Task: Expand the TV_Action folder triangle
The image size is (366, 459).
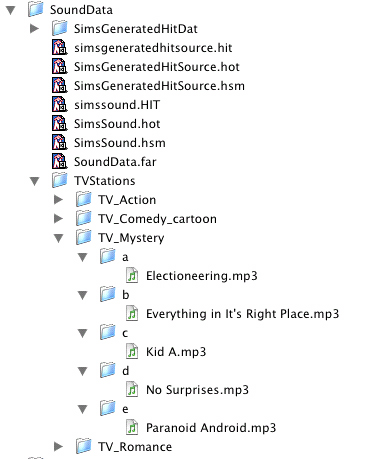Action: point(58,199)
